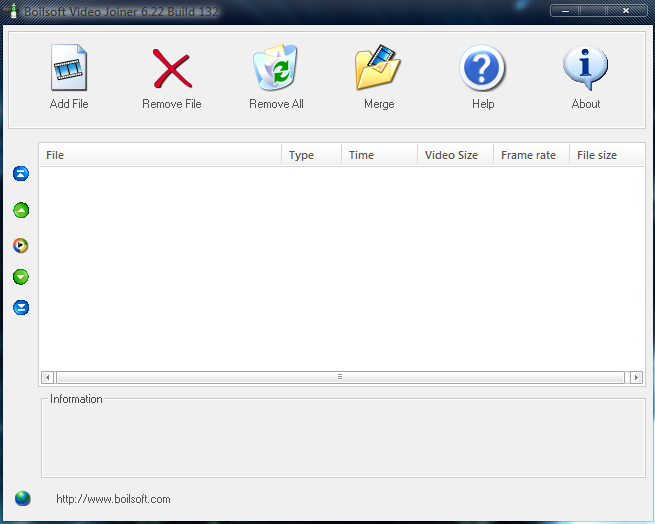
Task: Sort by the Type column header
Action: click(312, 155)
